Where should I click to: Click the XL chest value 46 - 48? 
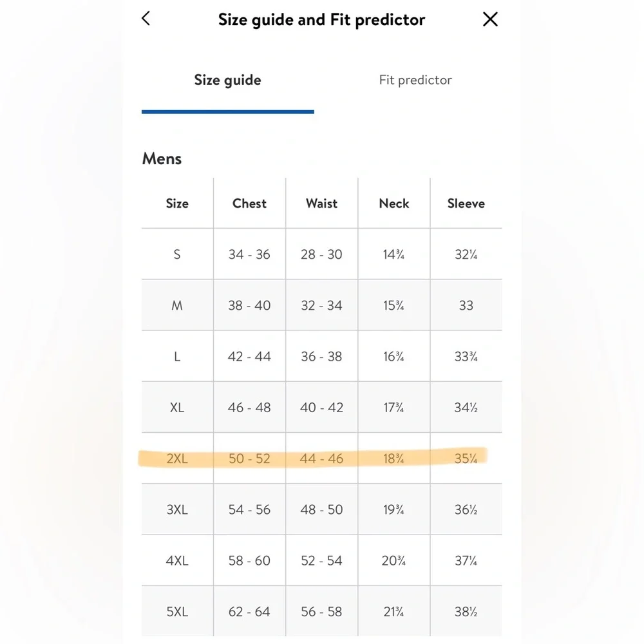pyautogui.click(x=249, y=408)
